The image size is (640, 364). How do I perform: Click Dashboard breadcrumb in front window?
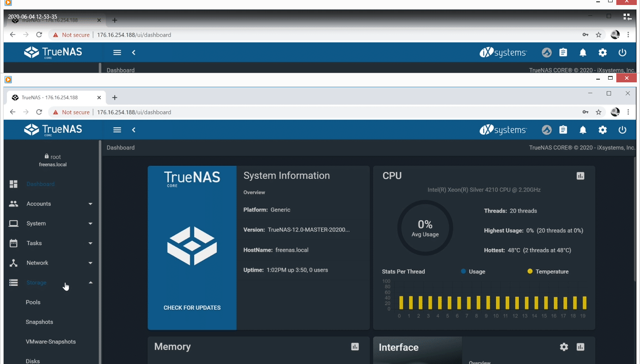click(x=121, y=147)
